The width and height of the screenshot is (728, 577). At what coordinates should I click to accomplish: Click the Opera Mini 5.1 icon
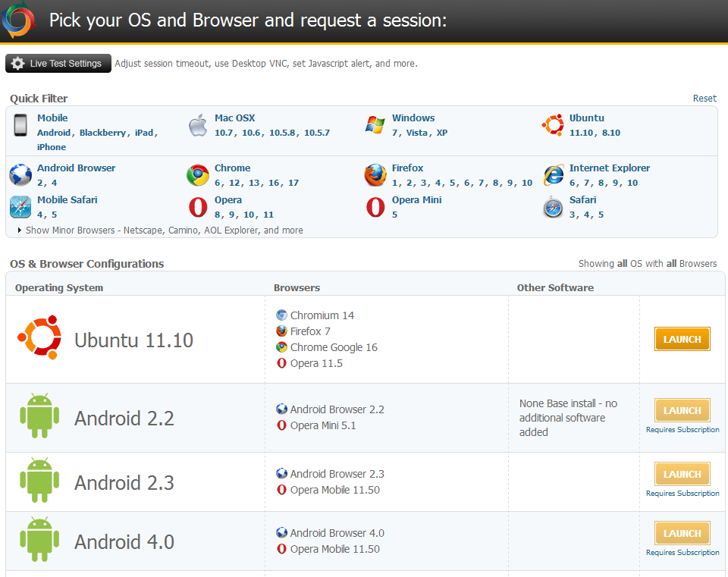point(281,425)
